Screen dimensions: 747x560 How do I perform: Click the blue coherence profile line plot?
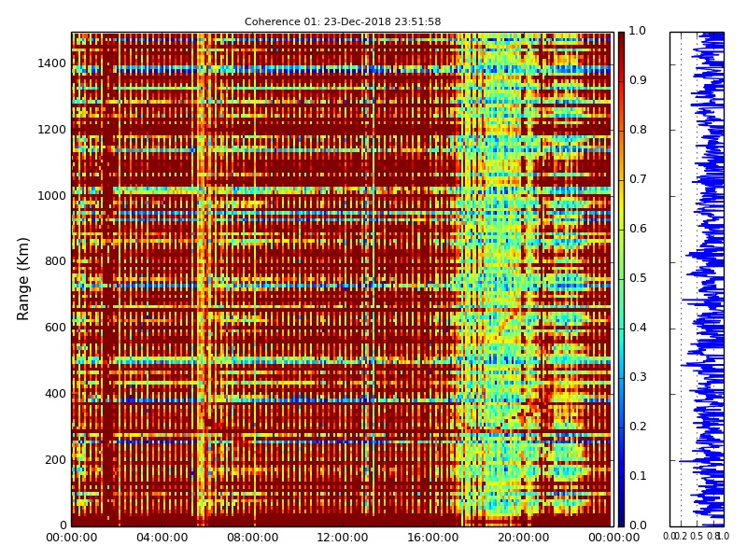click(x=697, y=279)
